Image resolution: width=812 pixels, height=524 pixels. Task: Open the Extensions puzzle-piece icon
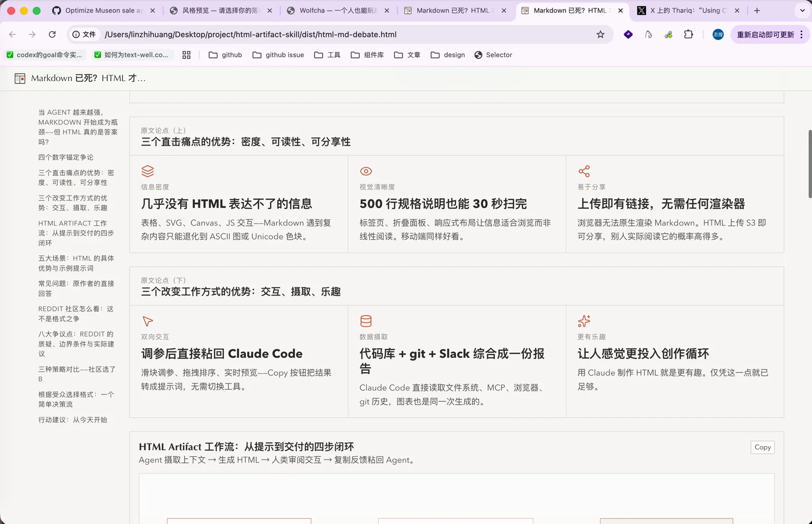point(688,35)
